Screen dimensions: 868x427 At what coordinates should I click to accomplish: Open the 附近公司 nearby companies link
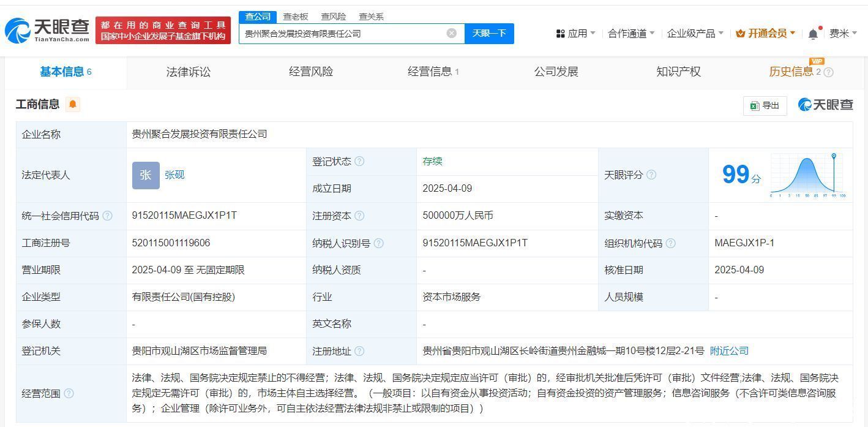(x=729, y=351)
